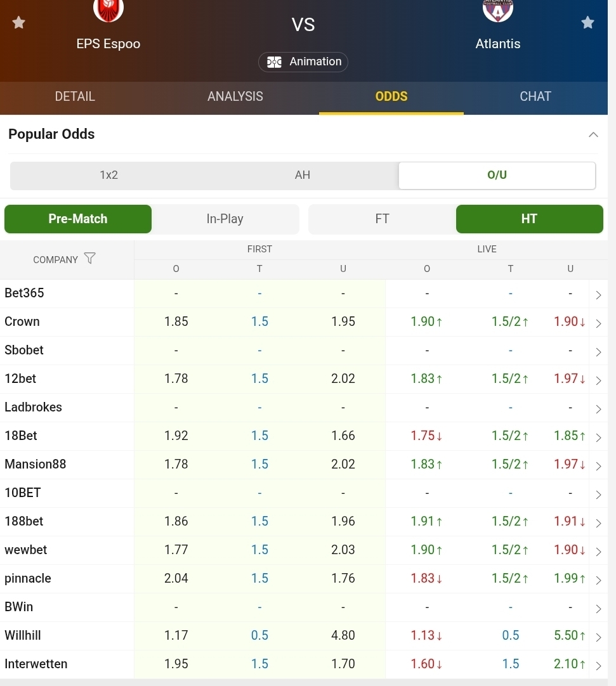Favorite the Atlantis team star
The width and height of the screenshot is (616, 686).
pos(588,23)
